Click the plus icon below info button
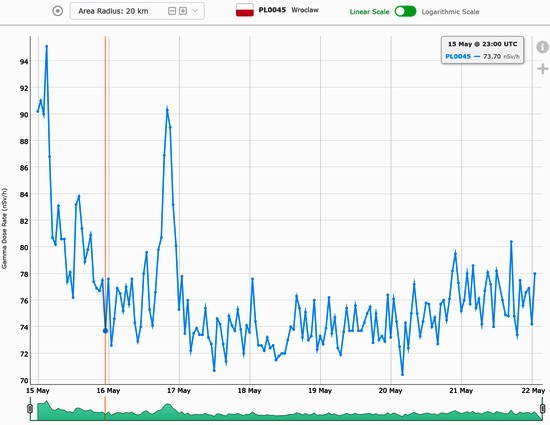 (x=543, y=68)
